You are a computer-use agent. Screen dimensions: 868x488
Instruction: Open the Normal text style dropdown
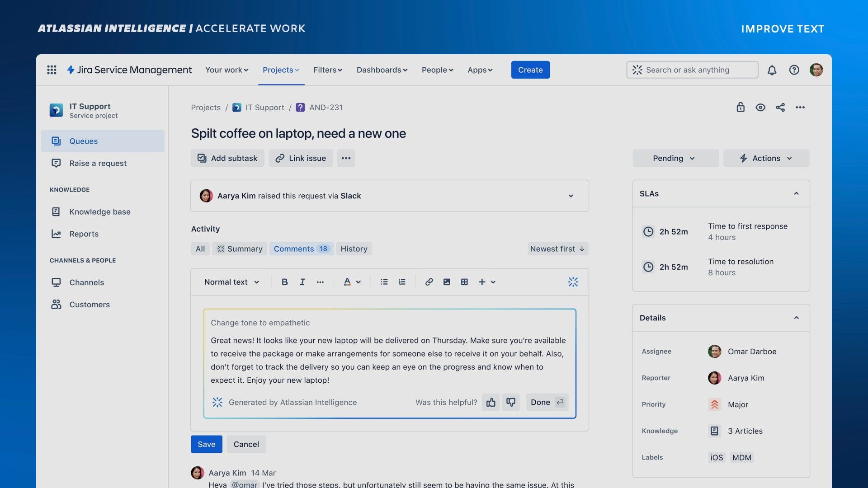pyautogui.click(x=231, y=282)
